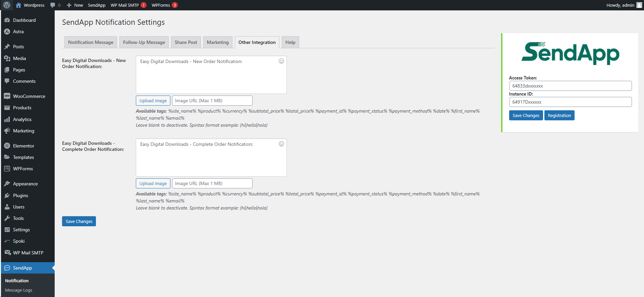Click the Pages icon in sidebar
This screenshot has height=297, width=644.
point(7,70)
